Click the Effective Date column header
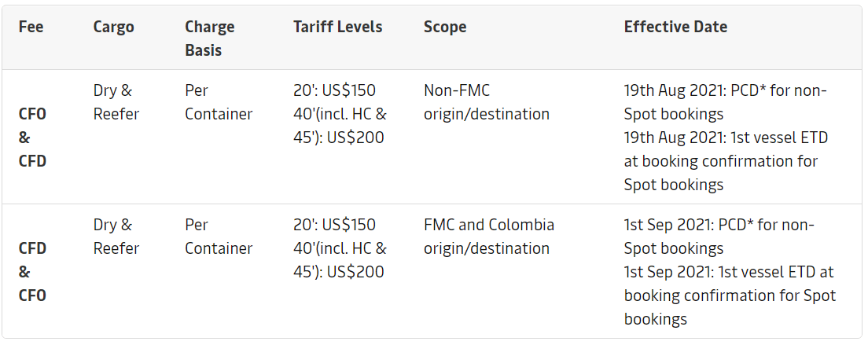The height and width of the screenshot is (345, 868). pos(675,27)
